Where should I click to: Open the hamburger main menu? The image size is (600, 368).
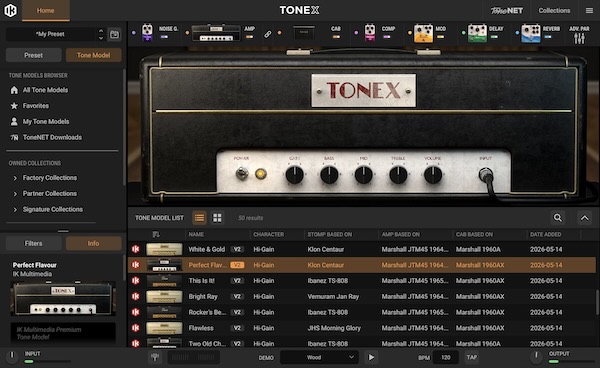coord(589,11)
